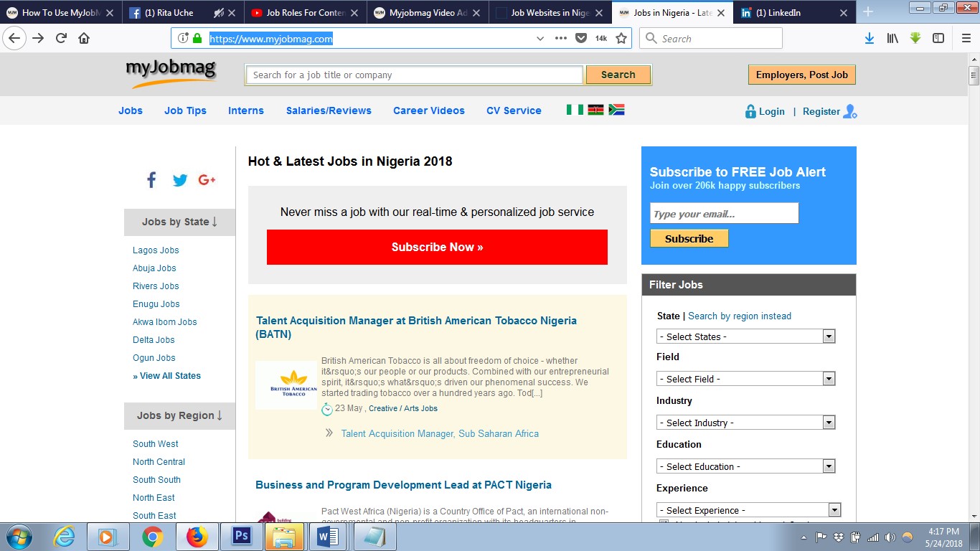980x551 pixels.
Task: Open Google Chrome from the taskbar
Action: pyautogui.click(x=152, y=537)
